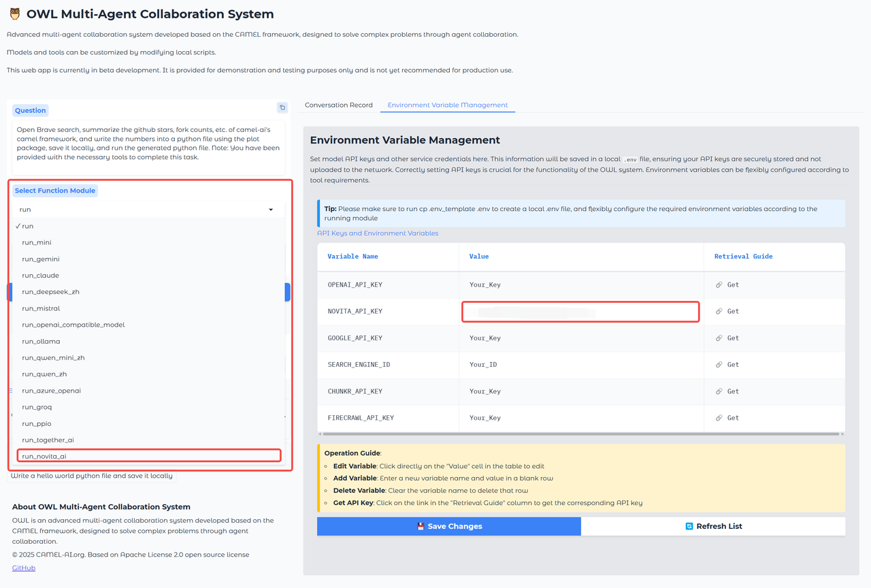This screenshot has height=588, width=871.
Task: Pick run_qwen_mini_zh module option
Action: [x=148, y=357]
